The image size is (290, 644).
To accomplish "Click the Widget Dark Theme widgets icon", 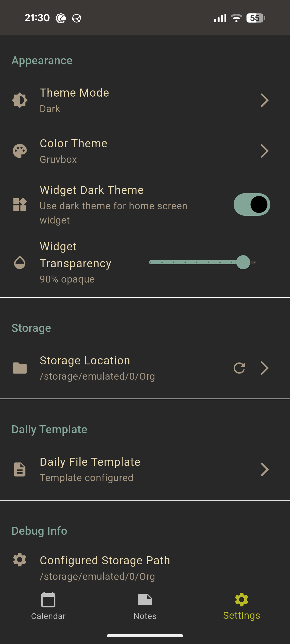I will pos(20,204).
